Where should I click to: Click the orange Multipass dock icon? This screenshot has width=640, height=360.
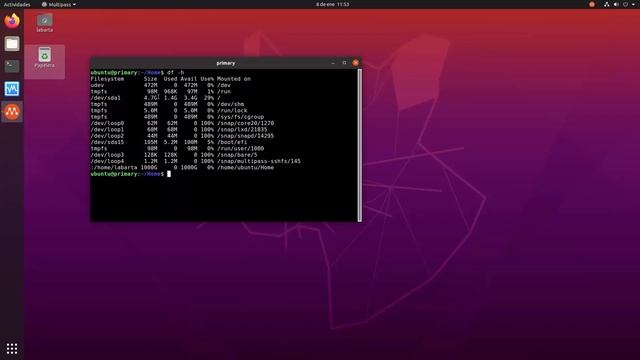(x=12, y=111)
